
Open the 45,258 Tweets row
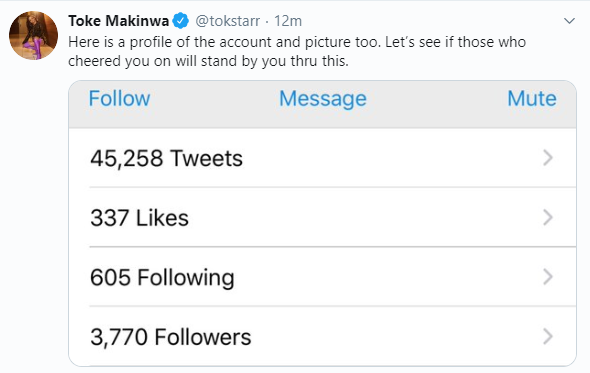(x=322, y=158)
